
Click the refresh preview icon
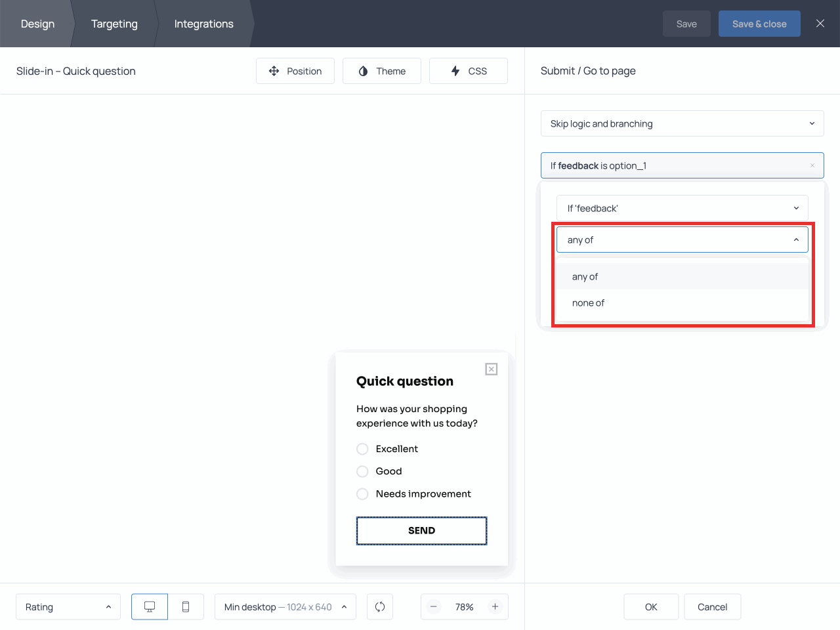(380, 607)
